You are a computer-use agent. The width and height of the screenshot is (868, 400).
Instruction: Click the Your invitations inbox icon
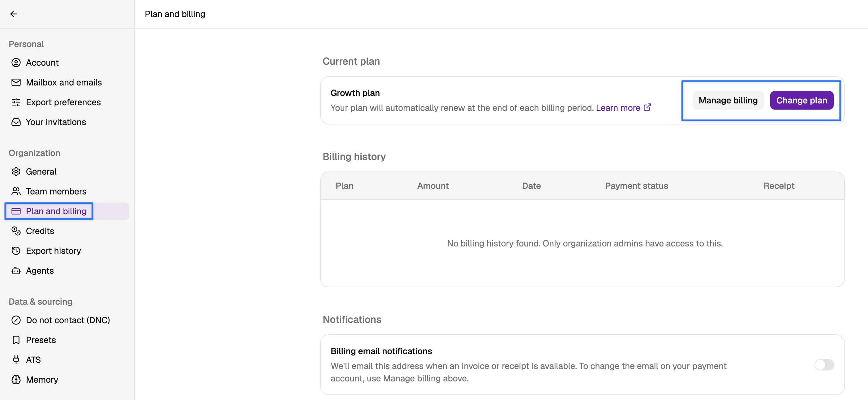point(16,122)
